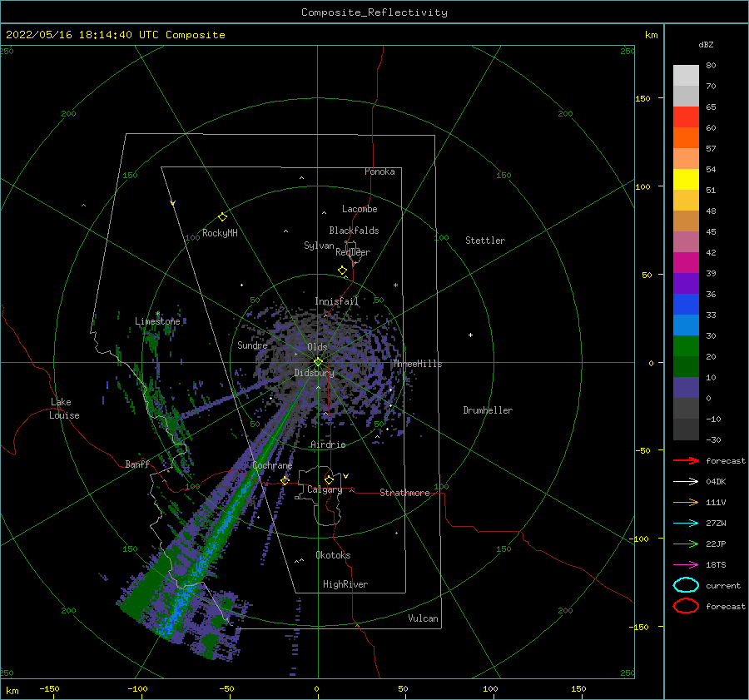Click the slate purple 0–10 dBZ swatch
Image resolution: width=749 pixels, height=700 pixels.
pos(686,388)
